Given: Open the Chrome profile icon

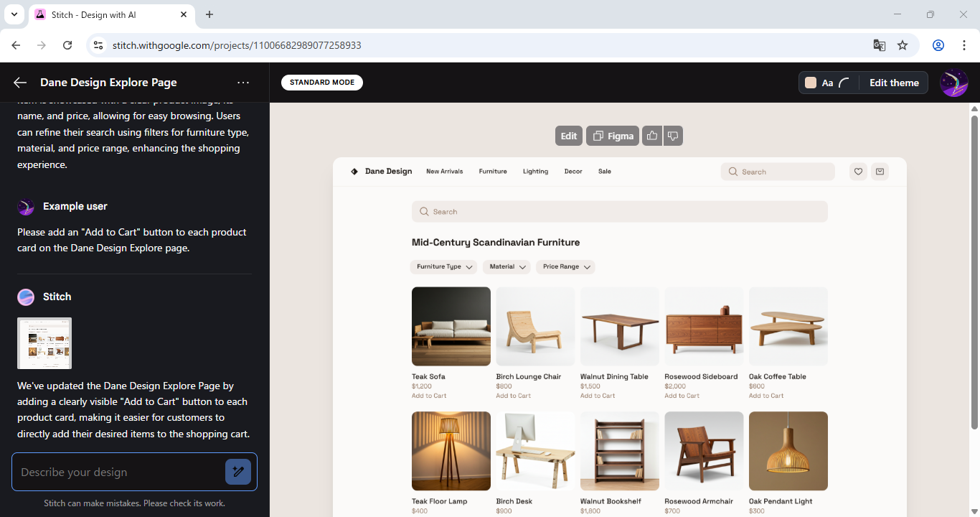Looking at the screenshot, I should (938, 45).
